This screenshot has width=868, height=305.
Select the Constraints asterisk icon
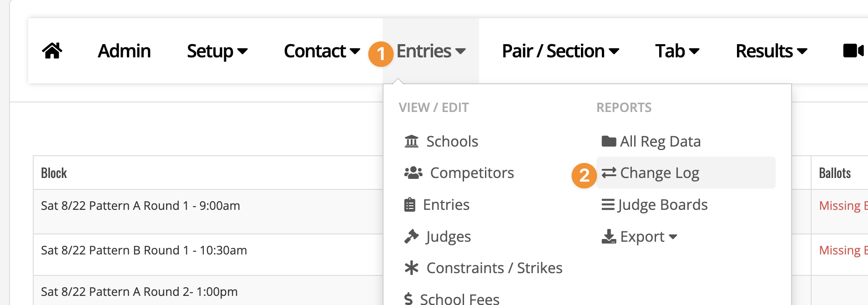tap(411, 268)
